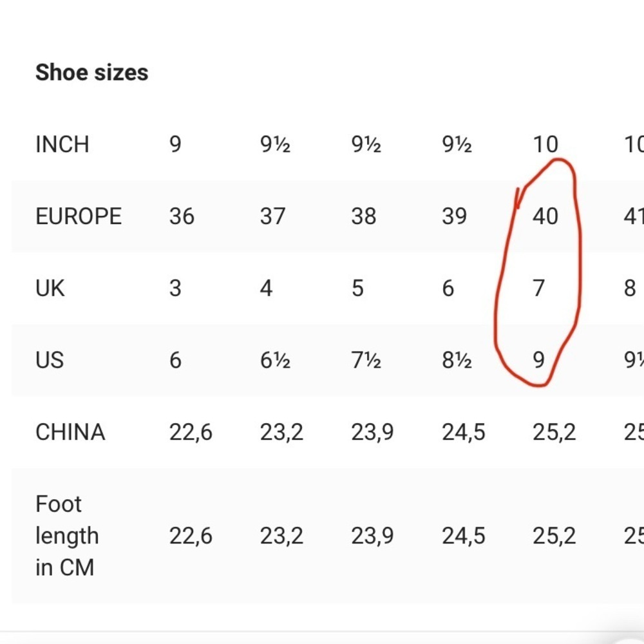Select US size 6½ cell
Viewport: 644px width, 644px height.
(275, 360)
